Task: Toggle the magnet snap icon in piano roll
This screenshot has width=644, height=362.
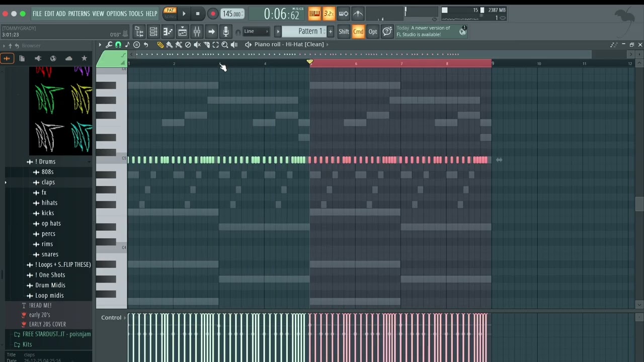Action: point(118,45)
